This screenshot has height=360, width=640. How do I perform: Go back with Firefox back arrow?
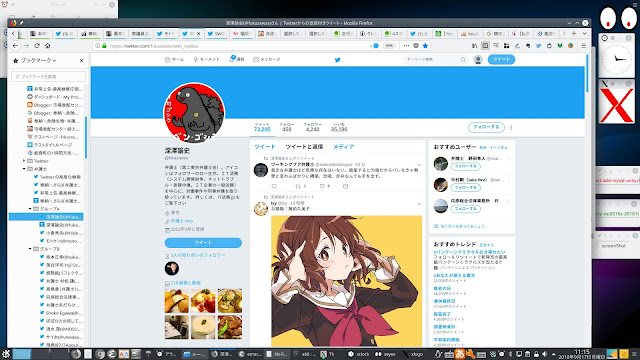[x=16, y=46]
